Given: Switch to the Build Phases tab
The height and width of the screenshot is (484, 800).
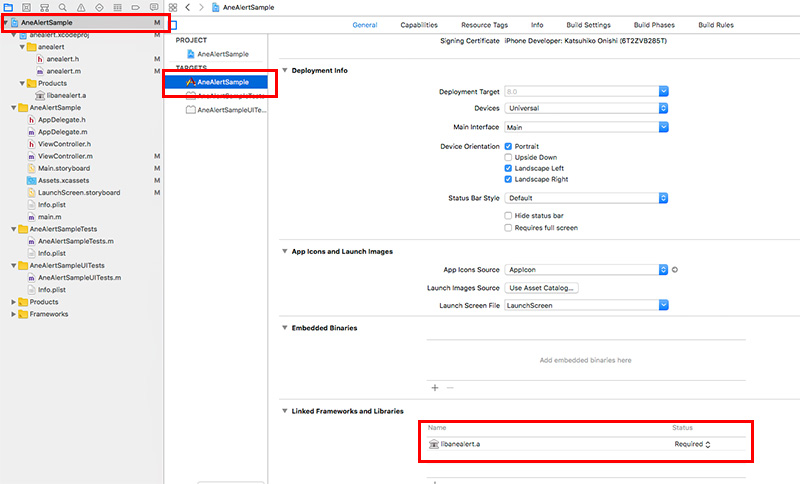Looking at the screenshot, I should (x=654, y=25).
